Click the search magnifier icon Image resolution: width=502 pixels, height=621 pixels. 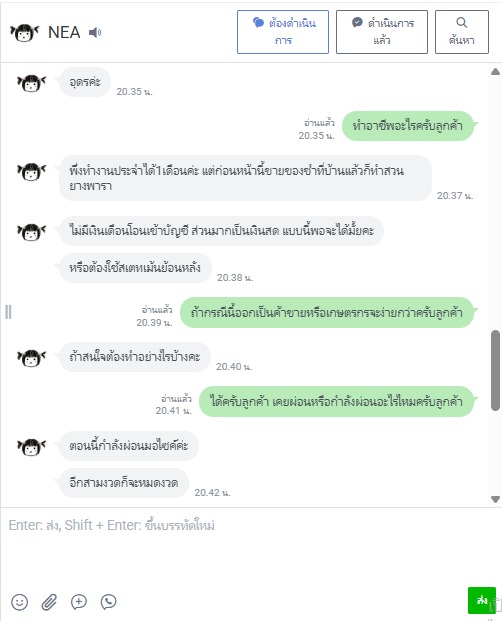coord(462,23)
